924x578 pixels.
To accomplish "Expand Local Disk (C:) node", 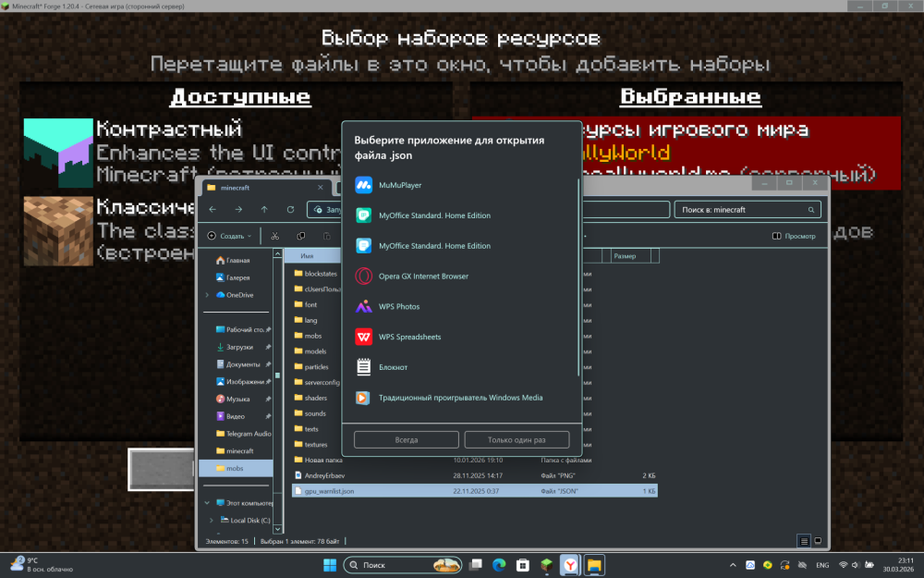I will coord(212,520).
